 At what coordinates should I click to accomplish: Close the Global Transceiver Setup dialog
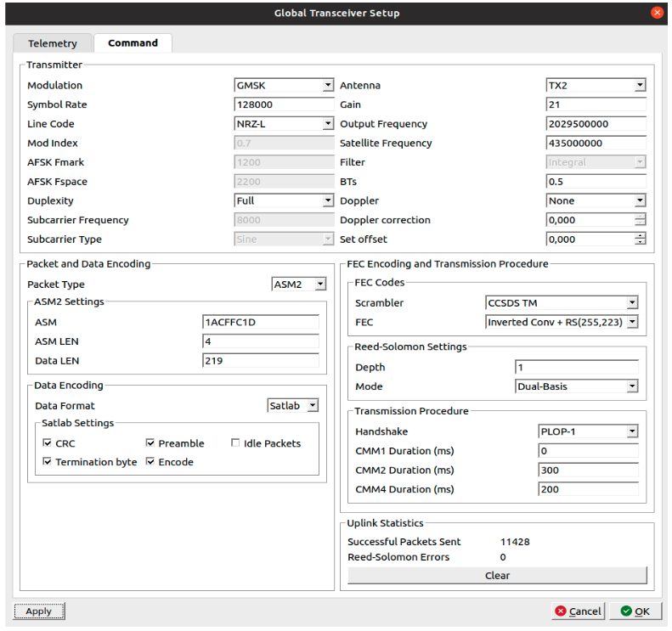(657, 13)
